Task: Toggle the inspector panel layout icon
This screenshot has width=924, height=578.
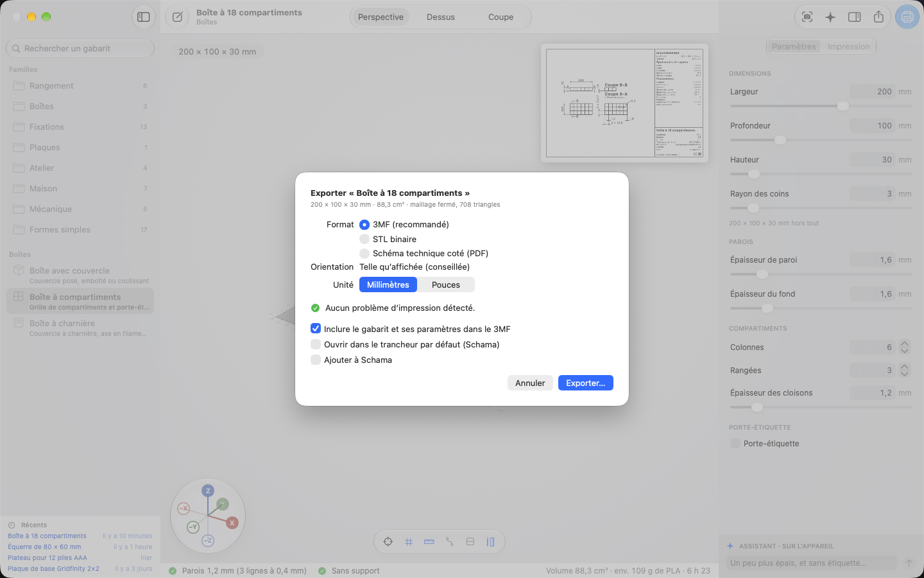Action: [855, 17]
